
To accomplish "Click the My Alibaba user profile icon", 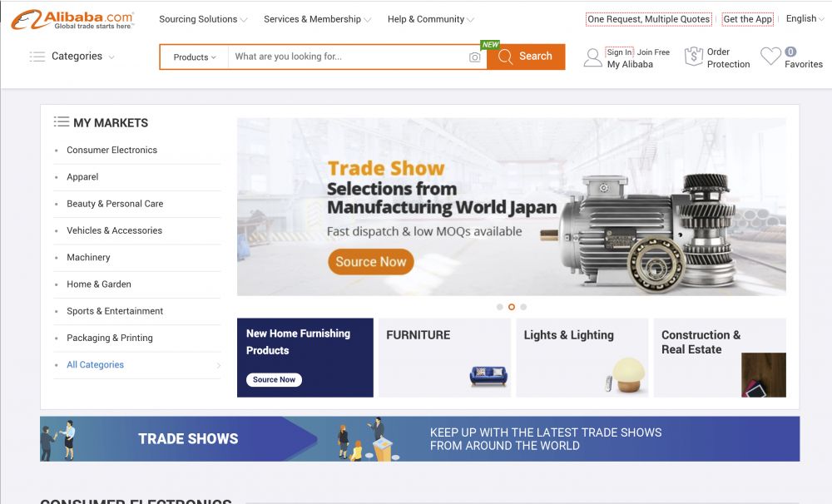I will [x=592, y=57].
